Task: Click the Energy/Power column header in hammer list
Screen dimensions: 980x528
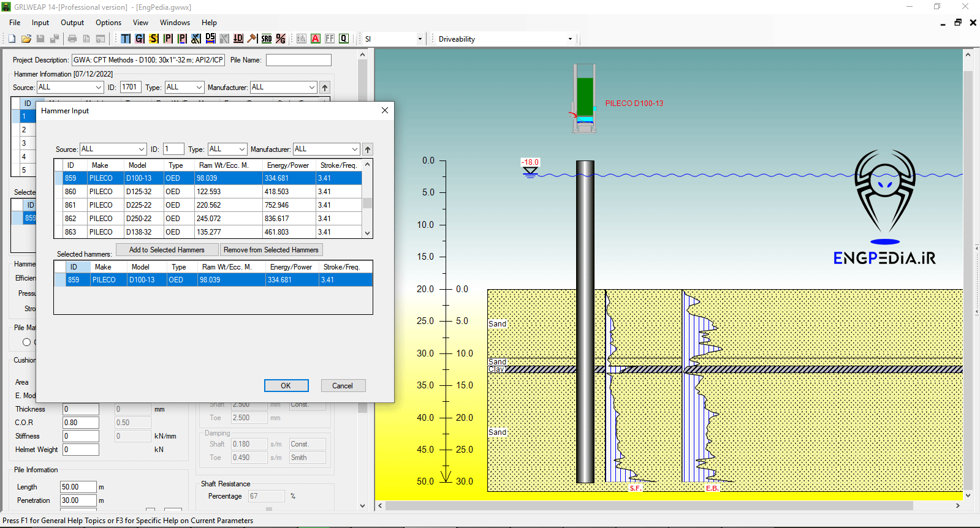Action: [288, 165]
